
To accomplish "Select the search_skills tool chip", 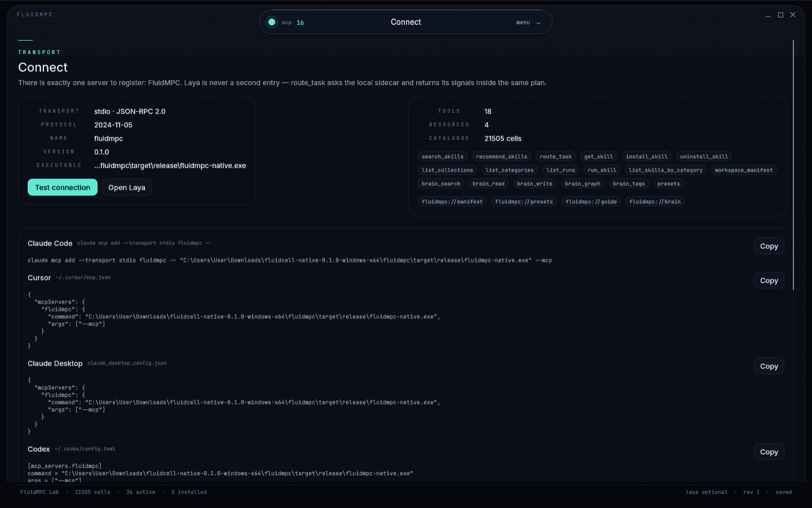I will pos(443,157).
